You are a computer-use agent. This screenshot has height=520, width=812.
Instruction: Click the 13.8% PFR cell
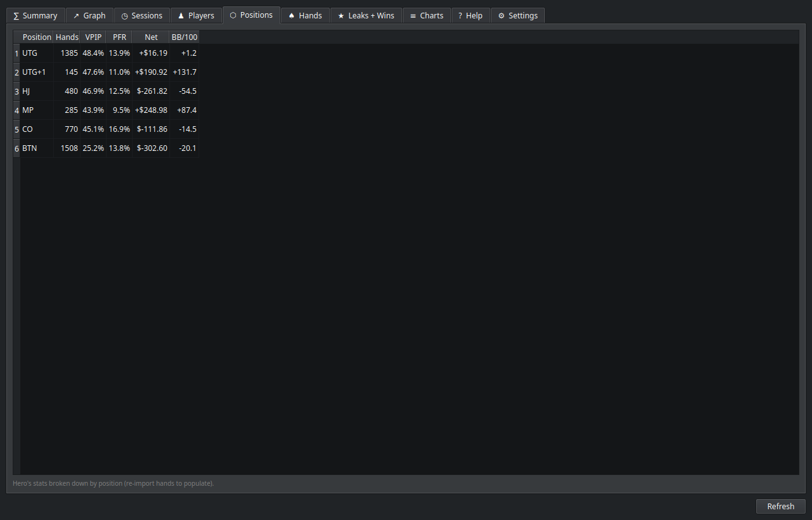119,148
